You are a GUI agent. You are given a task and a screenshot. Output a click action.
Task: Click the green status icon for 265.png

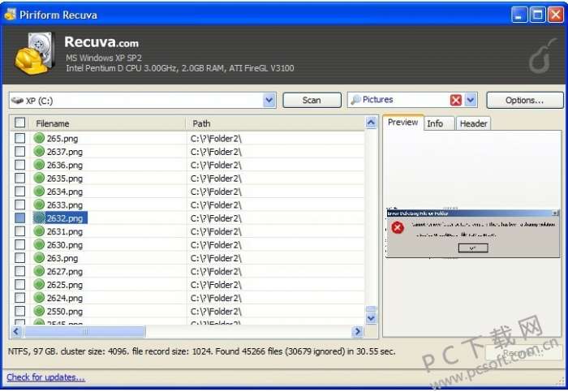pos(39,138)
